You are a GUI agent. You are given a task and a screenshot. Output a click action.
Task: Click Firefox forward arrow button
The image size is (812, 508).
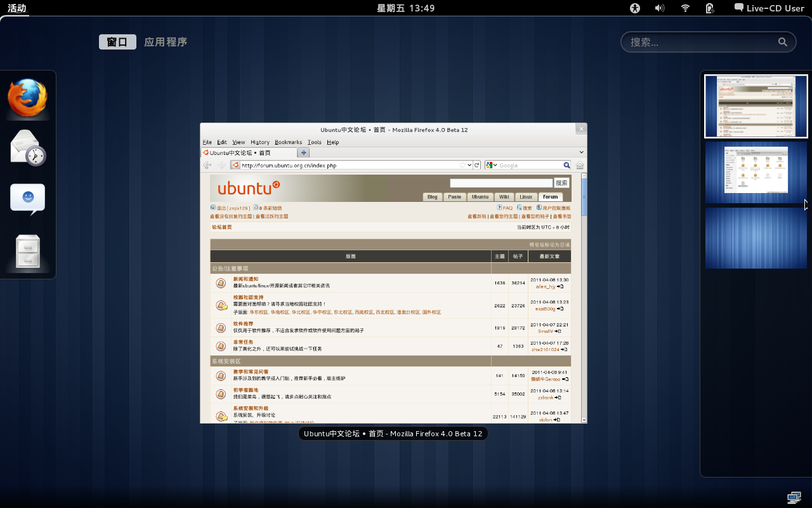(x=221, y=165)
